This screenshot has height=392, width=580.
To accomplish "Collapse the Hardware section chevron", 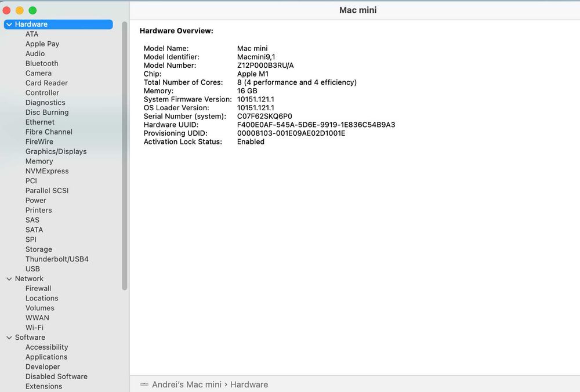I will point(9,24).
